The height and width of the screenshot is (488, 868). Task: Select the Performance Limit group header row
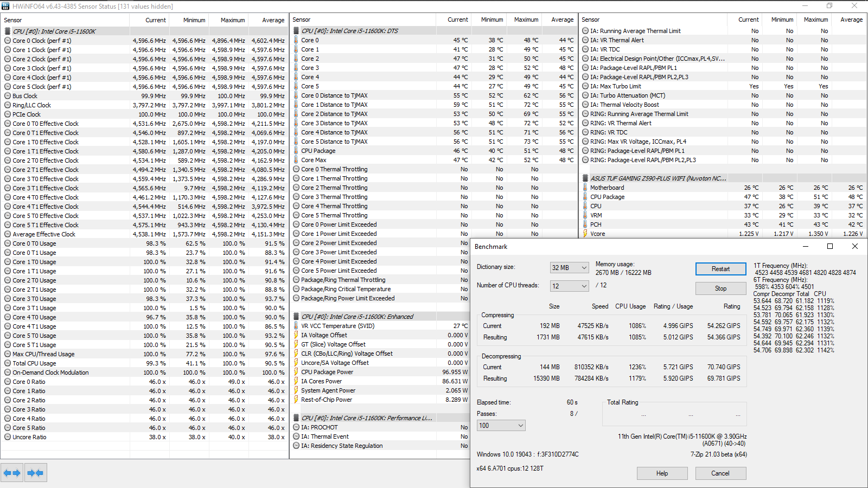pos(380,418)
